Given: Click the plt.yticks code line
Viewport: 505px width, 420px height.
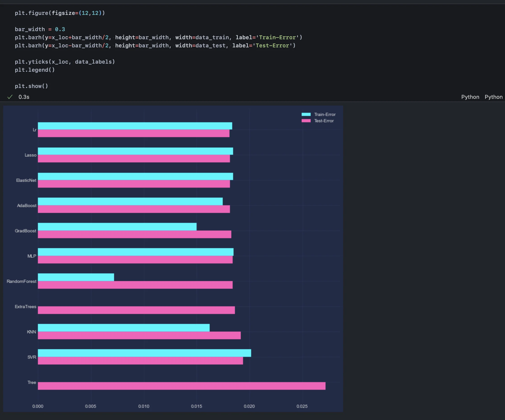Looking at the screenshot, I should click(x=65, y=62).
